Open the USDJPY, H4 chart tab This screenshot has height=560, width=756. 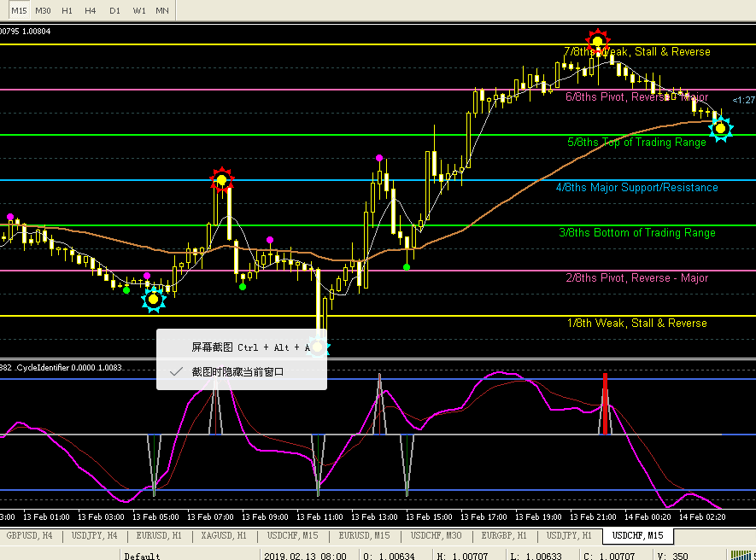95,535
